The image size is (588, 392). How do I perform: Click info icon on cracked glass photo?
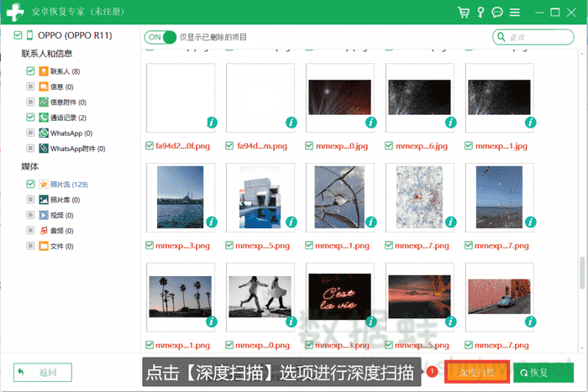(x=371, y=222)
